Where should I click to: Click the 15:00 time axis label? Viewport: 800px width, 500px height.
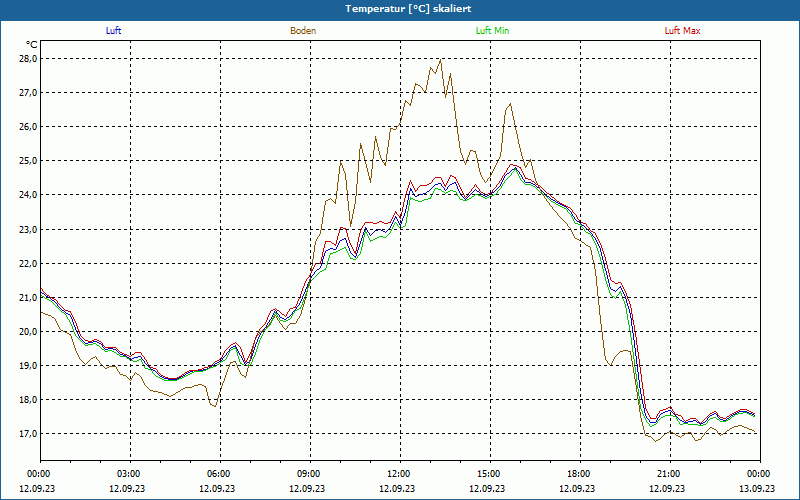(490, 474)
